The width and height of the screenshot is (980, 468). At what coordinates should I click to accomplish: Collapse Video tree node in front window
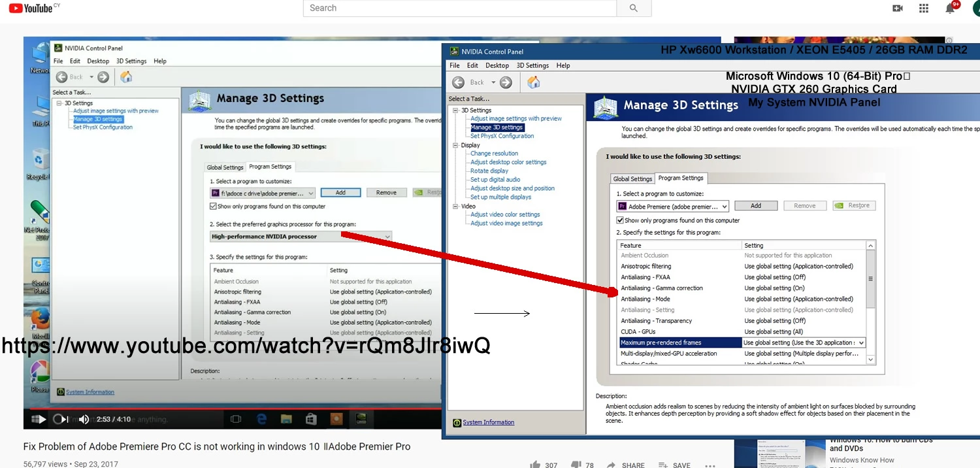tap(455, 206)
